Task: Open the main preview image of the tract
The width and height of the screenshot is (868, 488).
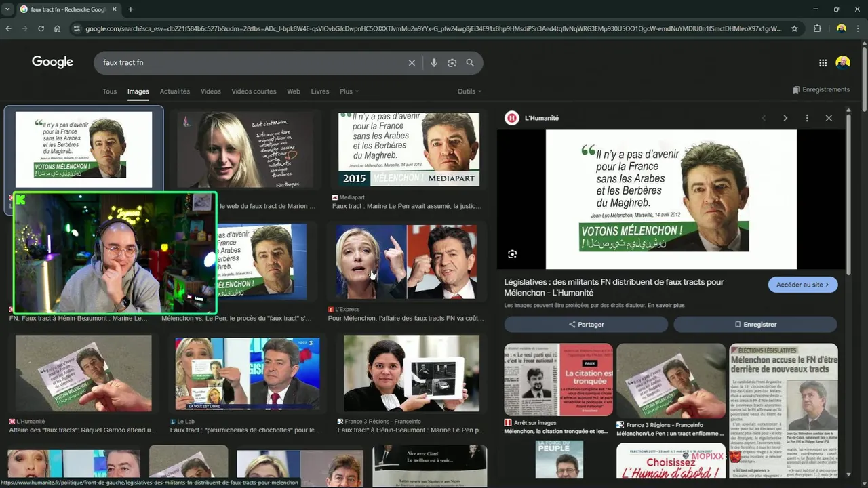Action: point(671,199)
